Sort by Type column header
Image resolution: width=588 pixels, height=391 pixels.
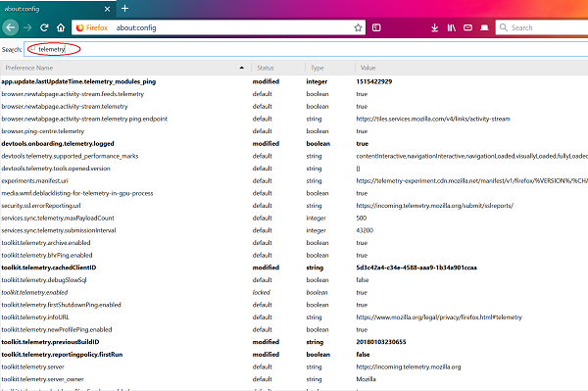click(330, 68)
